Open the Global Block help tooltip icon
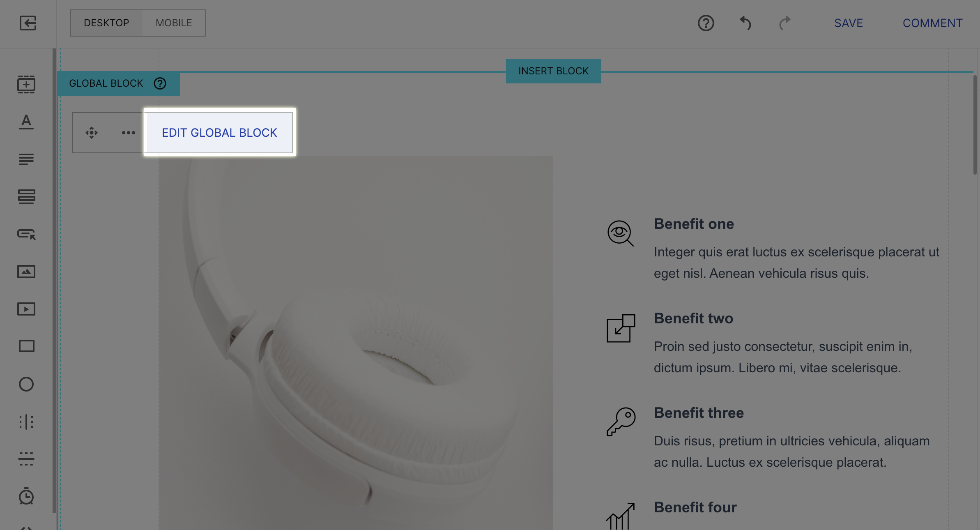 (160, 83)
